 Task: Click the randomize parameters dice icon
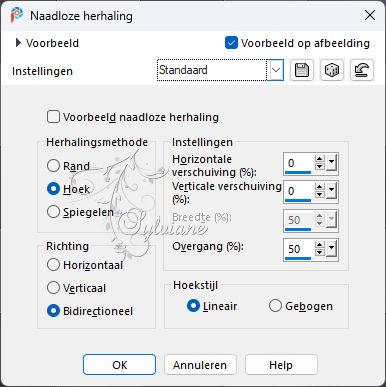point(332,70)
